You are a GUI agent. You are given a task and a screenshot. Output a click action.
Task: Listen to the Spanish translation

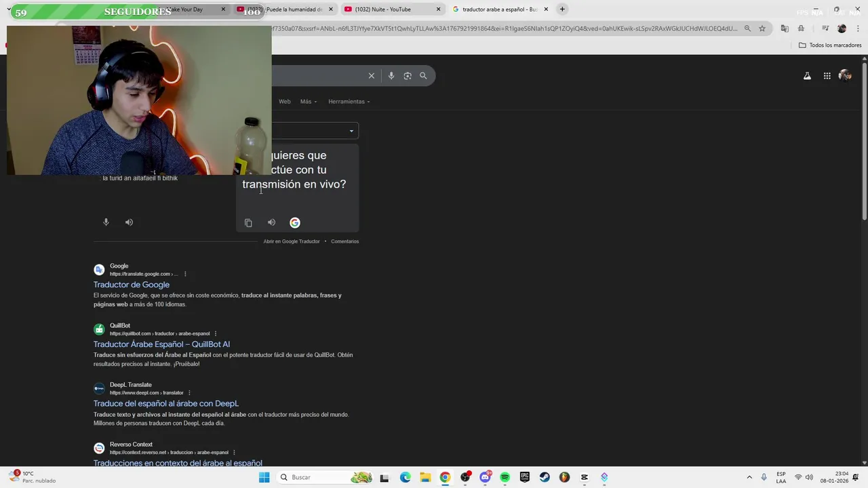point(271,222)
